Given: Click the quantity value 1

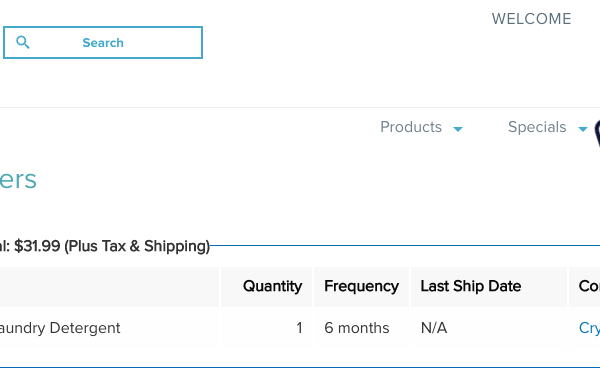Looking at the screenshot, I should (299, 328).
